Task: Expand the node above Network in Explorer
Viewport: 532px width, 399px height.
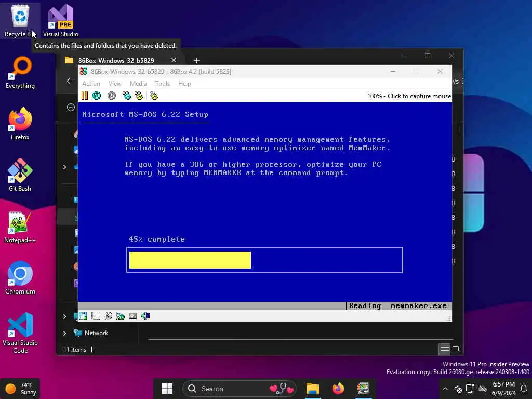Action: (64, 316)
